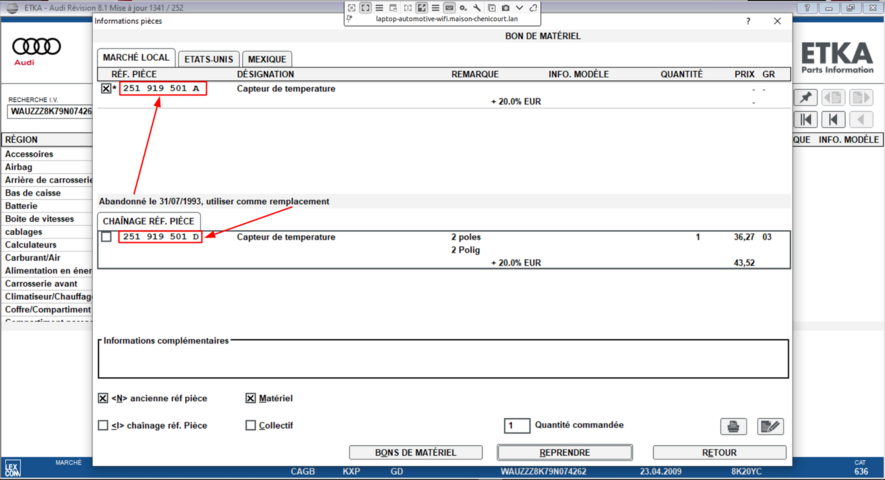Click the QUANTITÉ column header

tap(681, 74)
